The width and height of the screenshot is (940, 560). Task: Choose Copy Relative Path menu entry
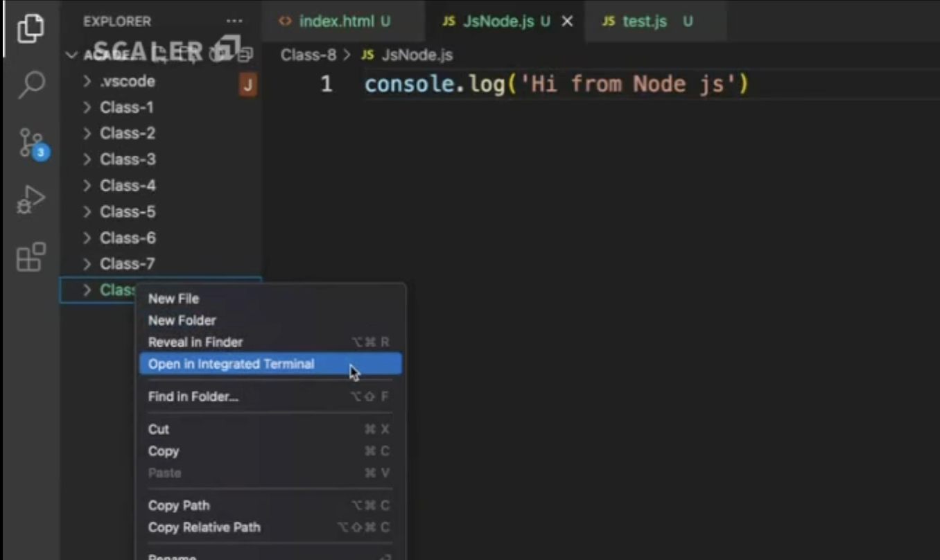coord(204,527)
